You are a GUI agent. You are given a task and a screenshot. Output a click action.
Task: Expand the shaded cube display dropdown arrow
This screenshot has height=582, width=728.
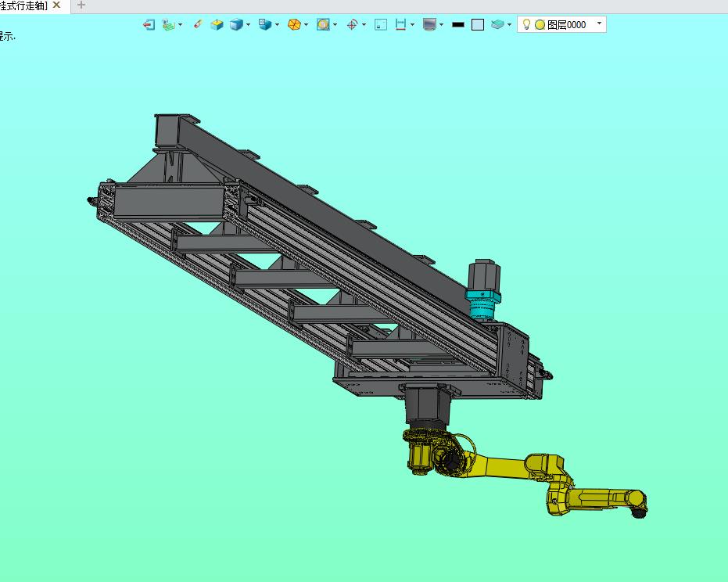coord(249,24)
